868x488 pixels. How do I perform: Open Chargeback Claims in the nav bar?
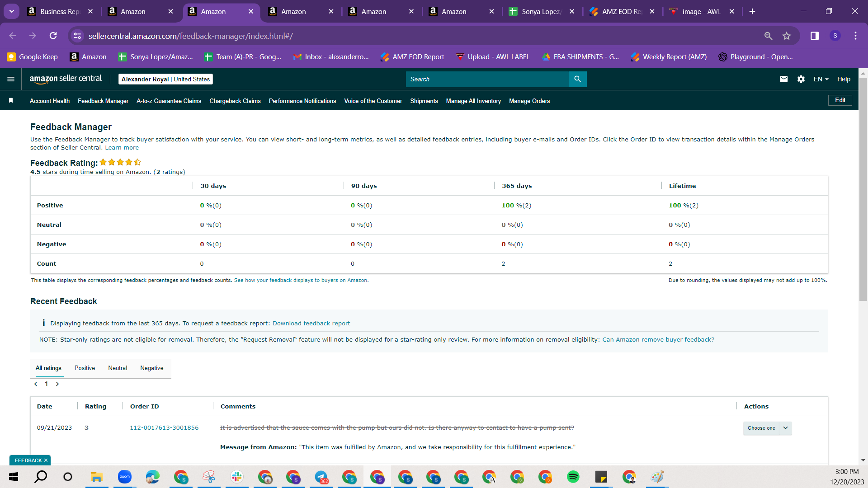tap(235, 101)
